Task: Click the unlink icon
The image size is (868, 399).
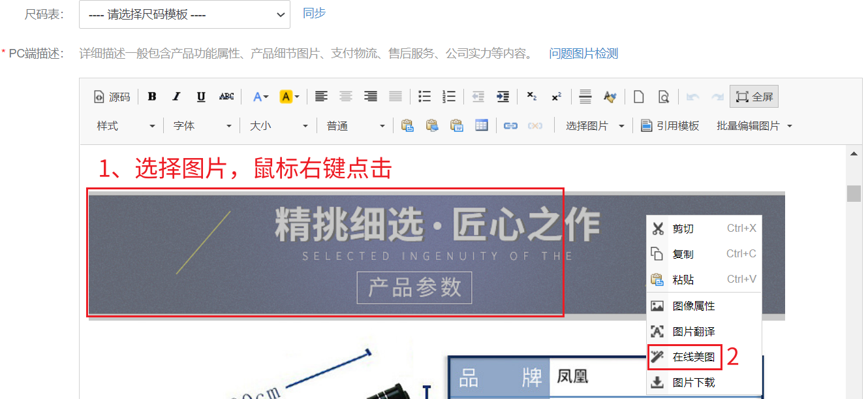Action: 535,126
